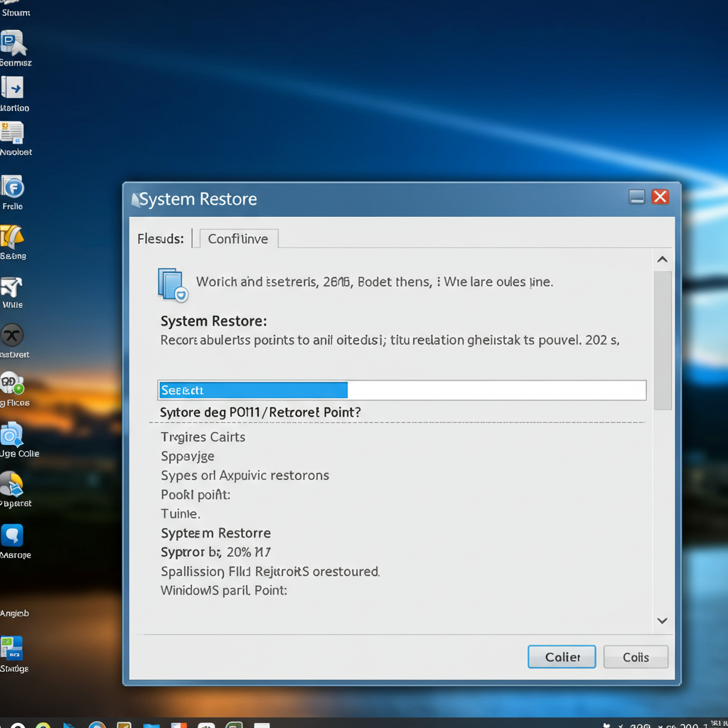Select the 'WindowIS paril Point:' row
Image resolution: width=728 pixels, height=728 pixels.
tap(224, 591)
